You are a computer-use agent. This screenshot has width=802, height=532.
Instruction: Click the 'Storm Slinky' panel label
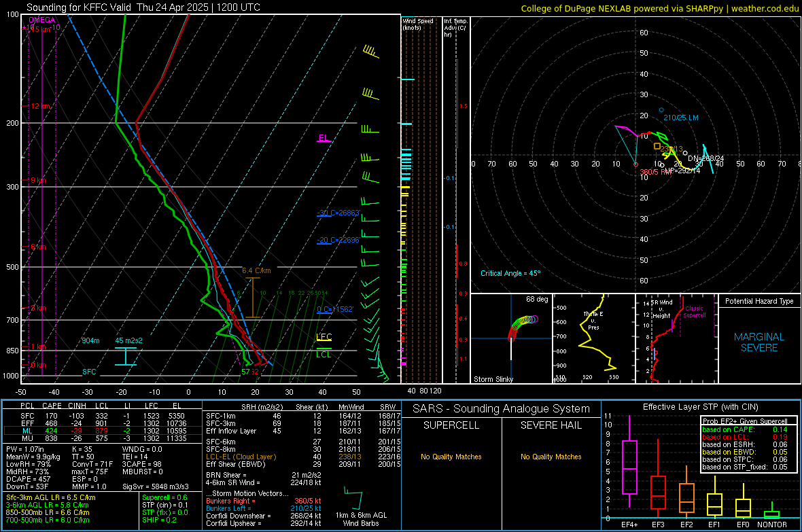(493, 379)
